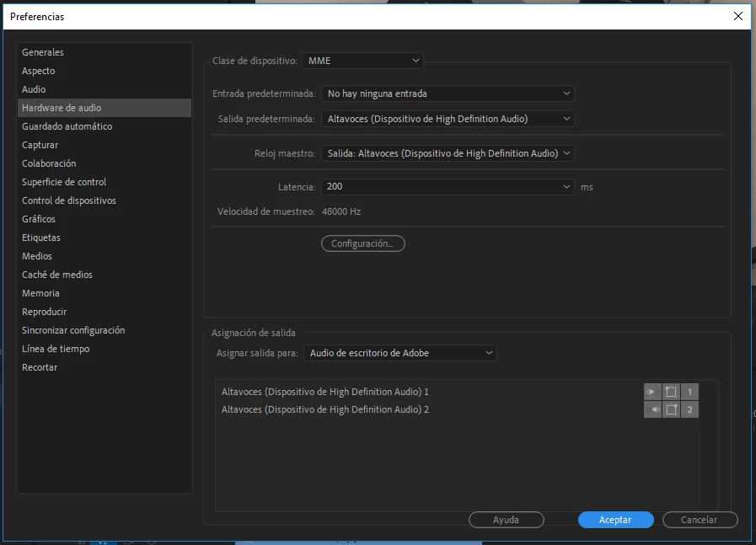Open the Salida predeterminada dropdown
The image size is (756, 545).
coord(448,119)
